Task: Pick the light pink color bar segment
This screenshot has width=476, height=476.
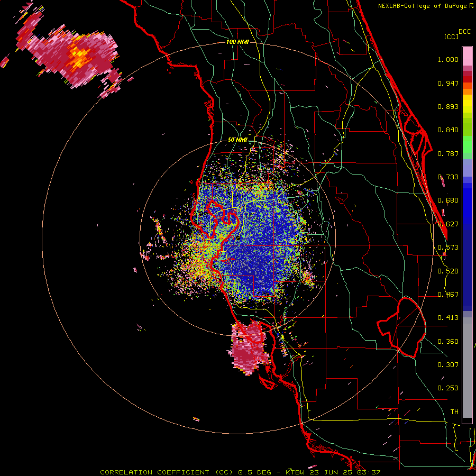Action: coord(467,57)
